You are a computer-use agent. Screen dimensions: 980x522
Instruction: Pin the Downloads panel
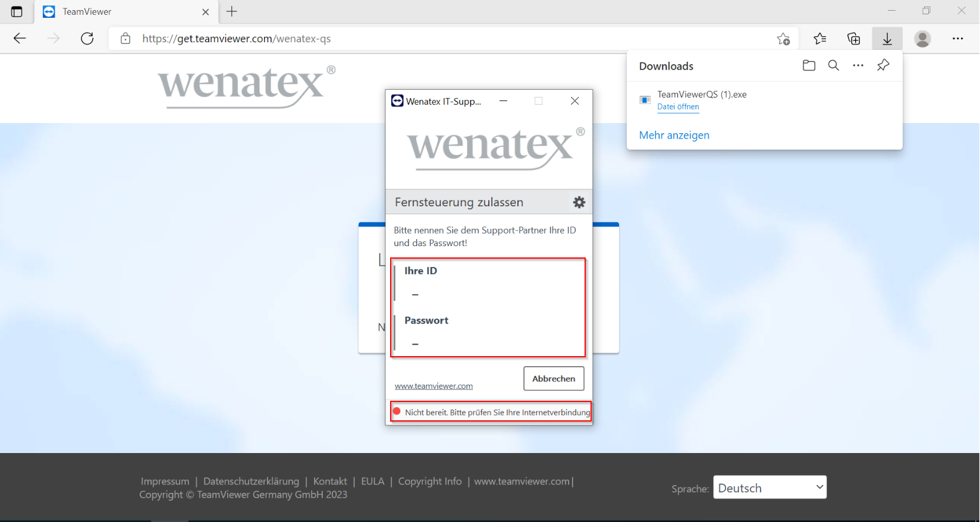tap(883, 65)
